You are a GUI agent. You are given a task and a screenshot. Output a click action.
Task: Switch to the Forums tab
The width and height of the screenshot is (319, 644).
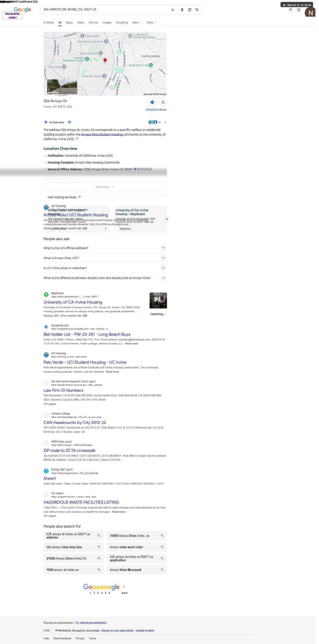pyautogui.click(x=93, y=22)
